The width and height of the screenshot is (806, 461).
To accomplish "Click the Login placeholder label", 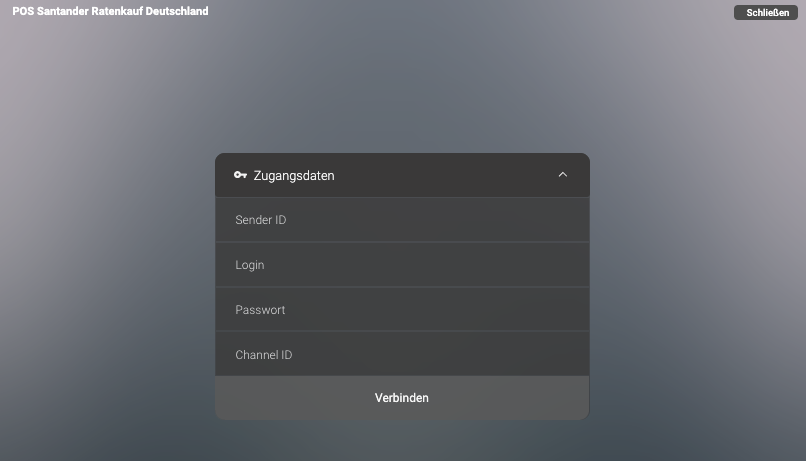I will (x=250, y=265).
